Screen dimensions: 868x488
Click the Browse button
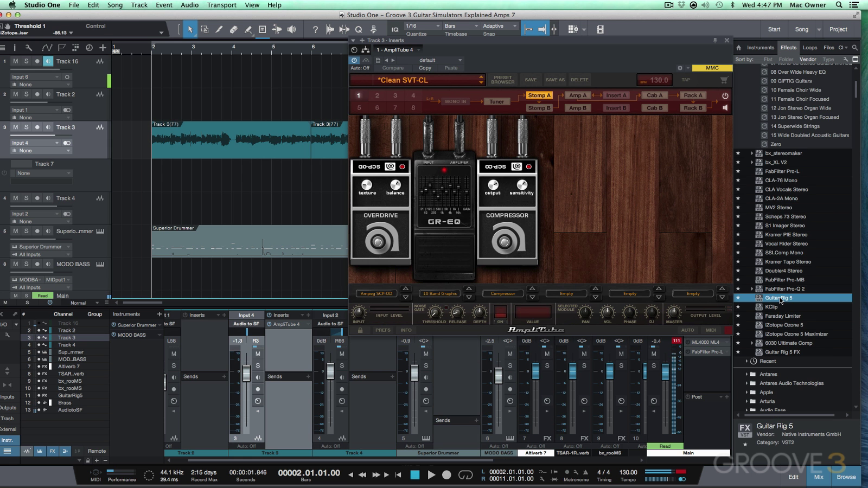click(846, 477)
